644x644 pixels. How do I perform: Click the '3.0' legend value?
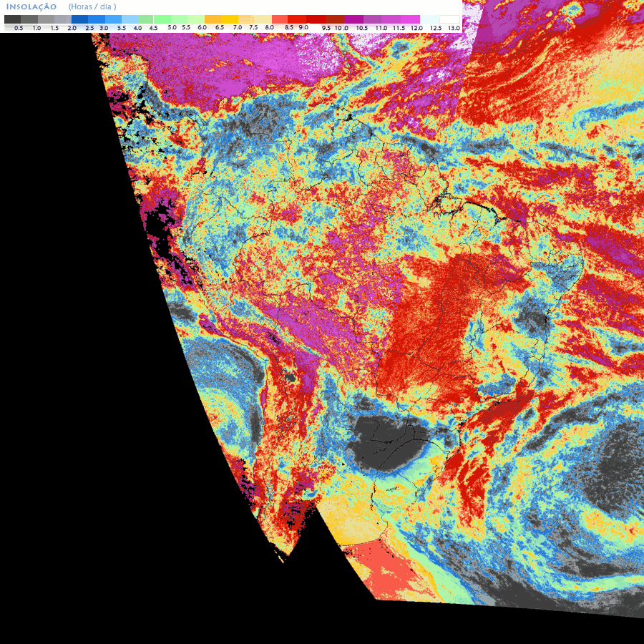[104, 28]
